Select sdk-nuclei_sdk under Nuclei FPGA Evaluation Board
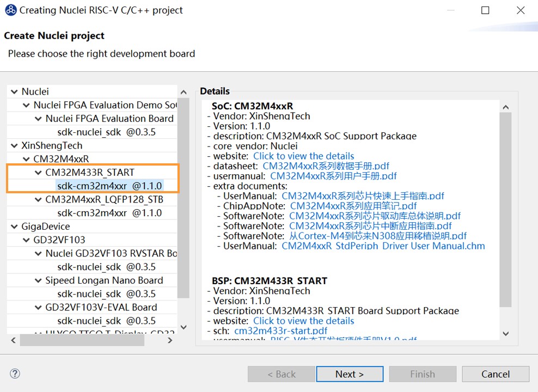This screenshot has width=538, height=392. pos(106,132)
